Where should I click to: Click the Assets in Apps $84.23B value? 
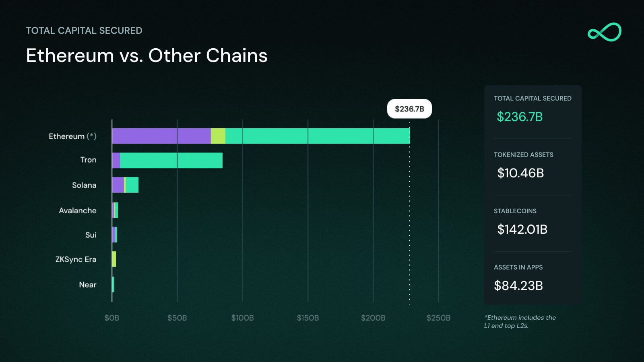518,286
